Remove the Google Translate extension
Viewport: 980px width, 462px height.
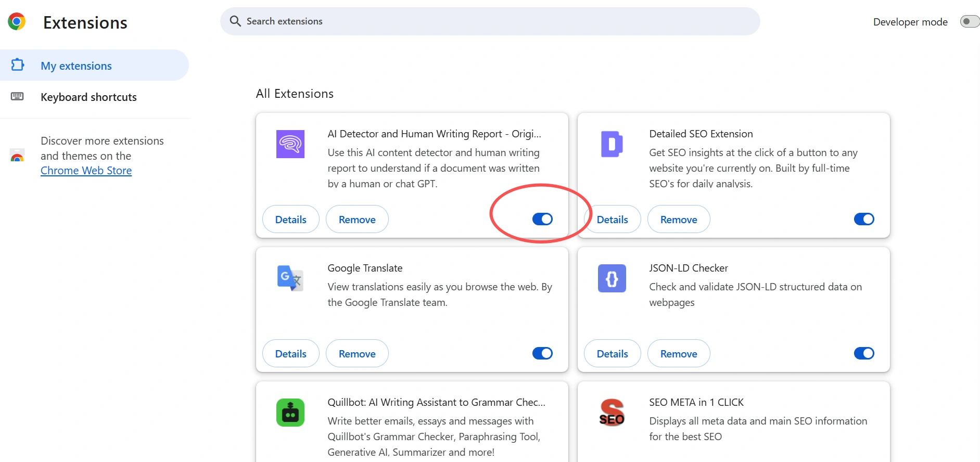(357, 353)
